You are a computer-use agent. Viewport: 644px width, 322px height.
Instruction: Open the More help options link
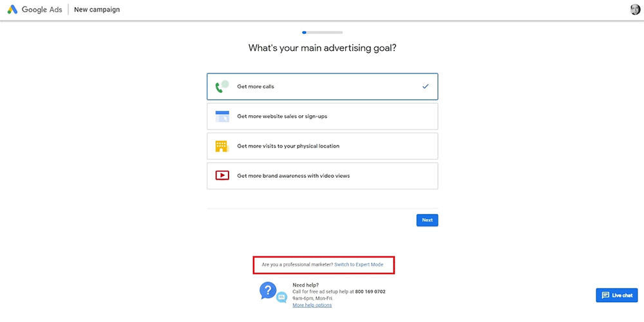(312, 305)
